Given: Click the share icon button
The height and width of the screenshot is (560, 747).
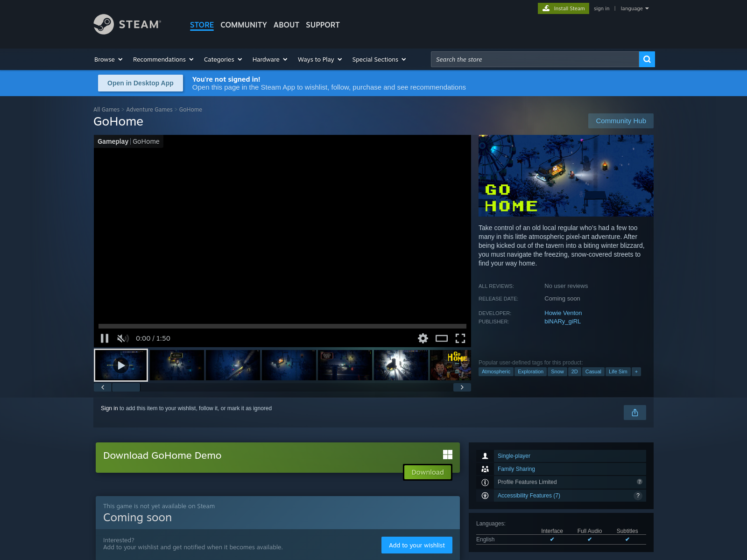Looking at the screenshot, I should (x=634, y=413).
